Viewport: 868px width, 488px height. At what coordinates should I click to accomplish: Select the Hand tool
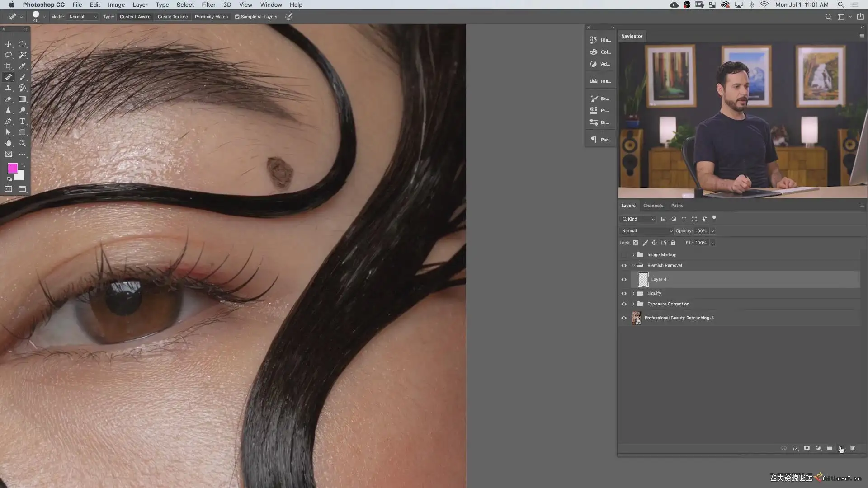pos(8,143)
